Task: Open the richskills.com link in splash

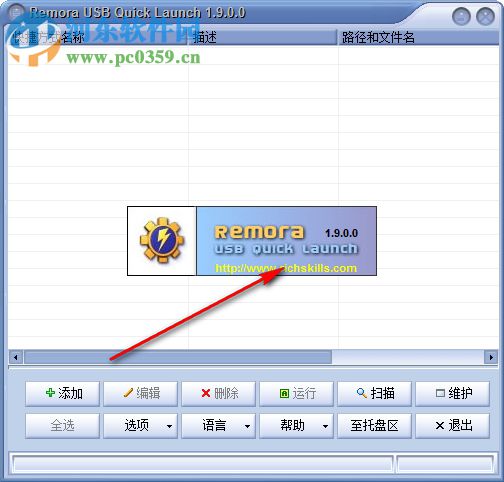Action: (x=286, y=268)
